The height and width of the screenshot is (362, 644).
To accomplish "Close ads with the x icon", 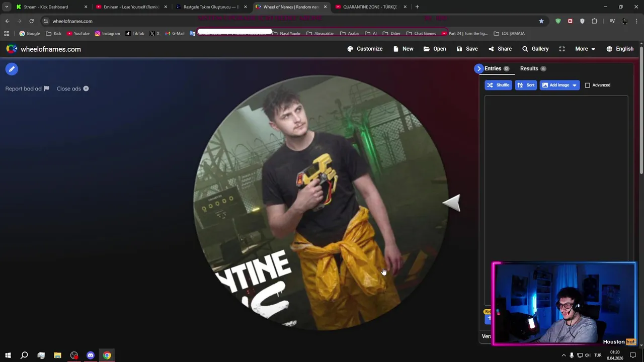I will 73,88.
